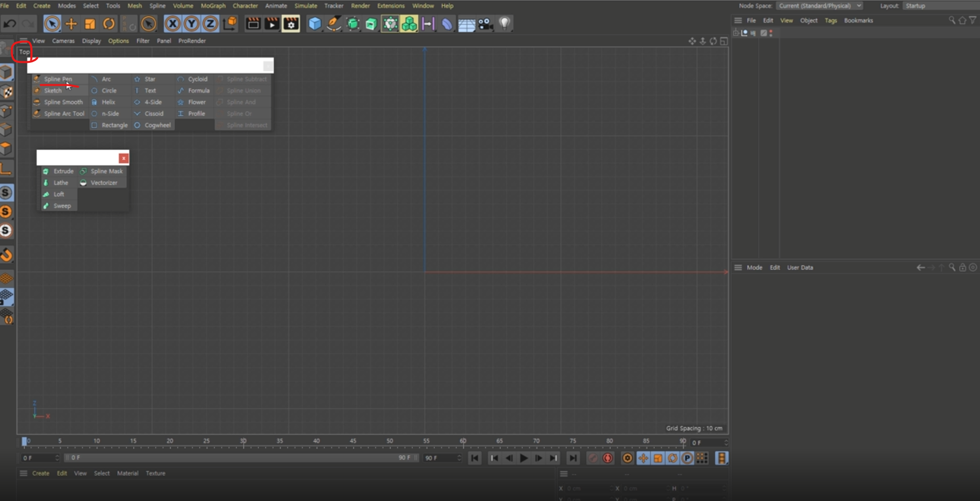Click the coordinate system icon
980x501 pixels.
[230, 24]
